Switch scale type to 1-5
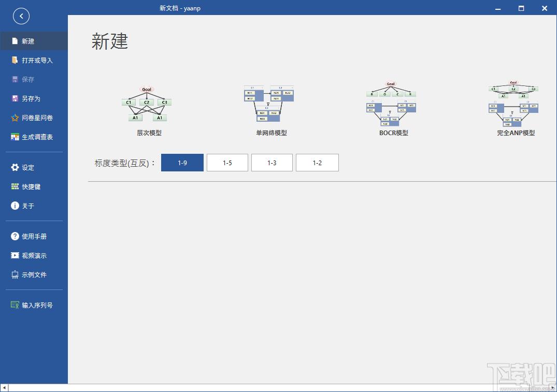The width and height of the screenshot is (557, 392). click(x=227, y=163)
